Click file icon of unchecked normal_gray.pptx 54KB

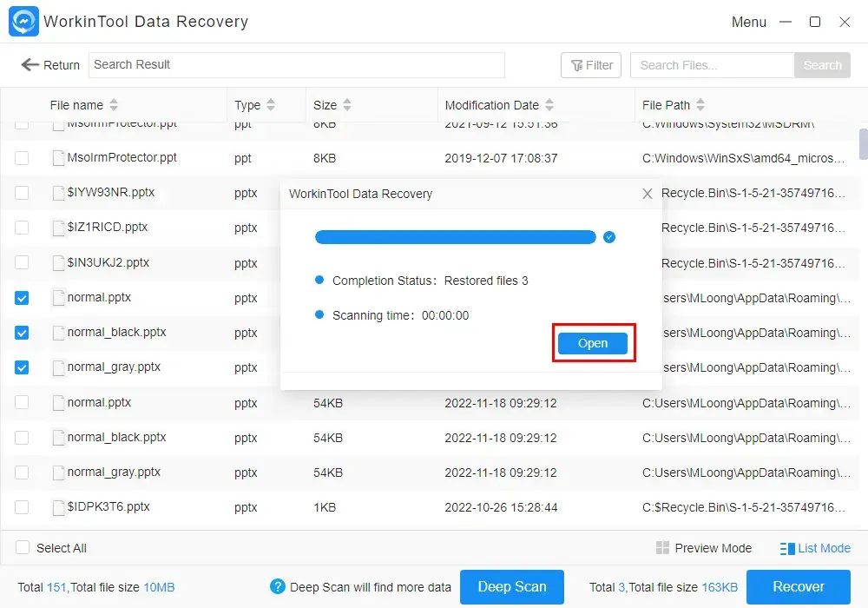(x=58, y=473)
